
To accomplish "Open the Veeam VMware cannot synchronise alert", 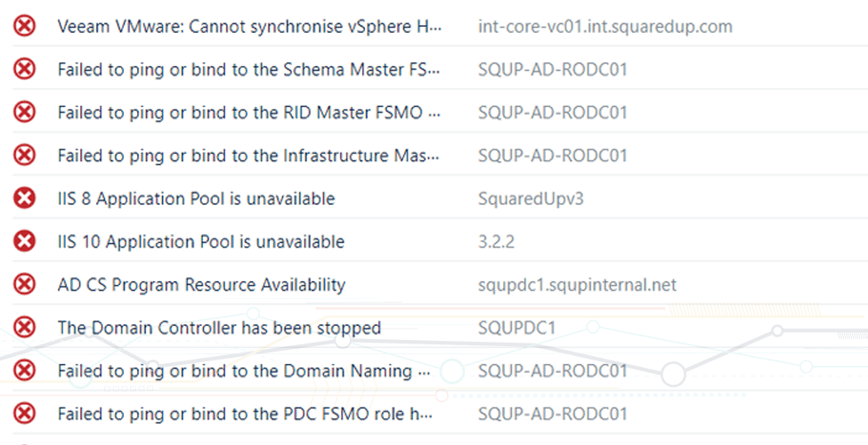I will point(248,26).
